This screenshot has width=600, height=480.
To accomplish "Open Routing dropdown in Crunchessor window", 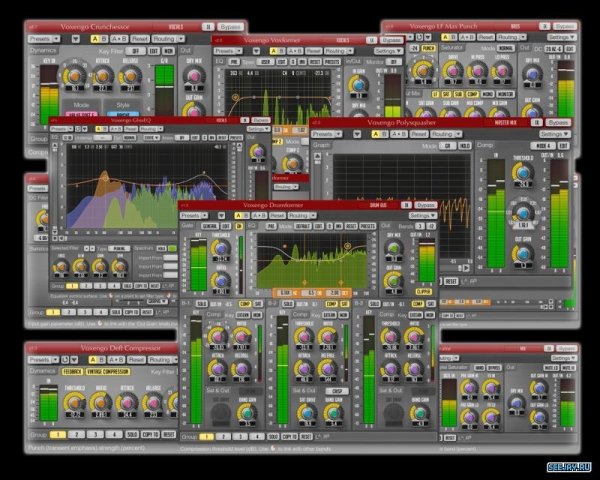I will coord(168,39).
